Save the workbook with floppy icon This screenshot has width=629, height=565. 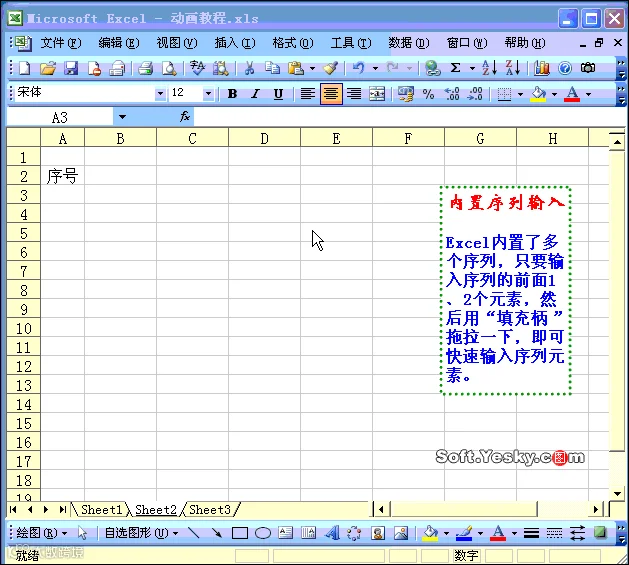coord(71,68)
